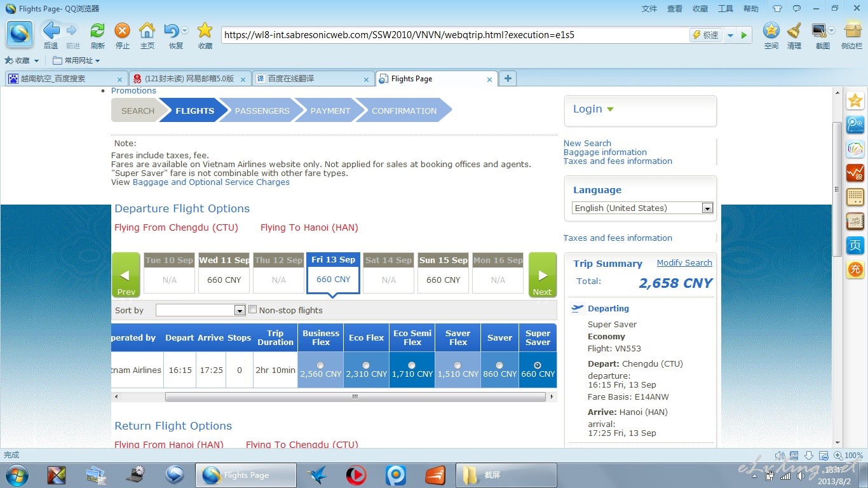The width and height of the screenshot is (868, 488).
Task: Open the 空间 icon in toolbar
Action: tap(771, 30)
